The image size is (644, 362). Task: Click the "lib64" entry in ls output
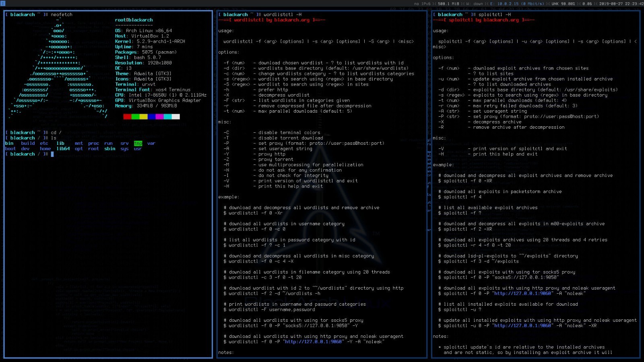coord(63,149)
